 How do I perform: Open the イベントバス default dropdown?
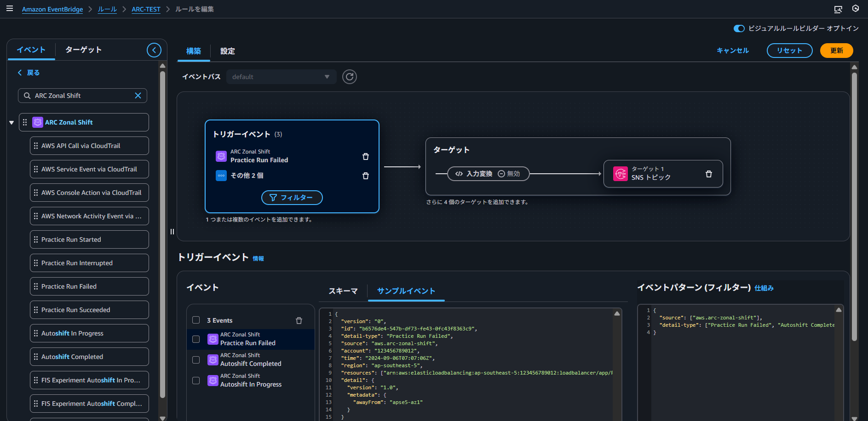coord(281,77)
